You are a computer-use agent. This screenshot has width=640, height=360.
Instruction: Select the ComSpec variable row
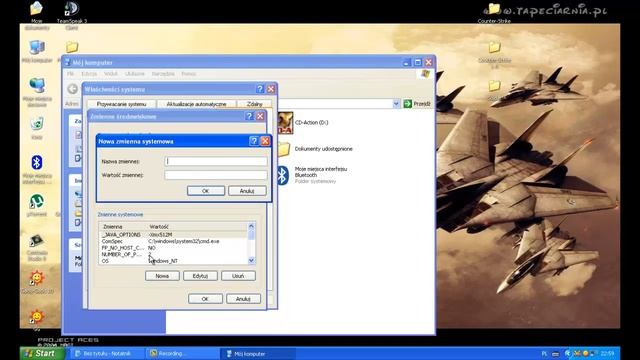pyautogui.click(x=173, y=241)
